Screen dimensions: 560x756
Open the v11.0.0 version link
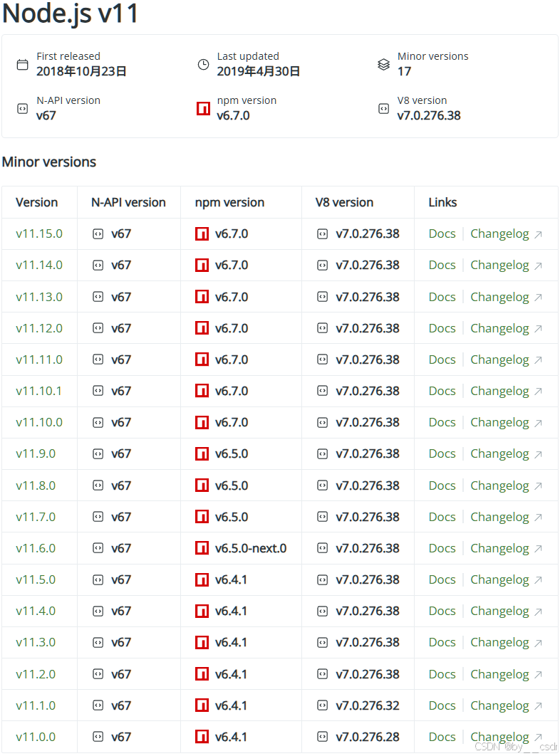point(36,737)
